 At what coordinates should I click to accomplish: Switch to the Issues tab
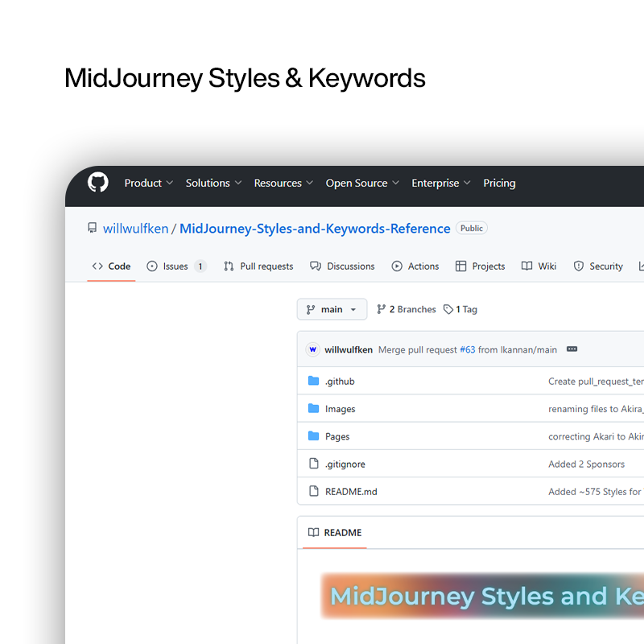pos(176,266)
